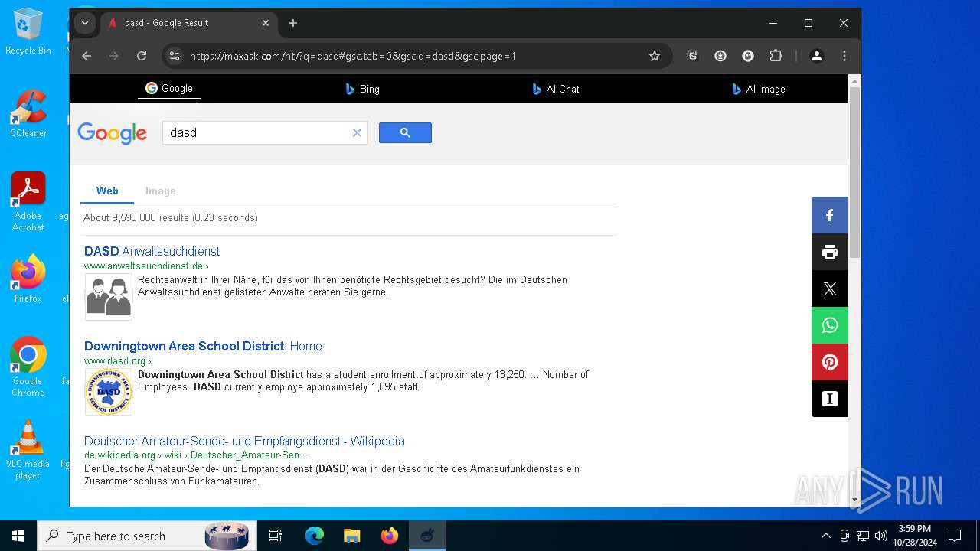The width and height of the screenshot is (980, 551).
Task: Open a new browser tab
Action: click(293, 23)
